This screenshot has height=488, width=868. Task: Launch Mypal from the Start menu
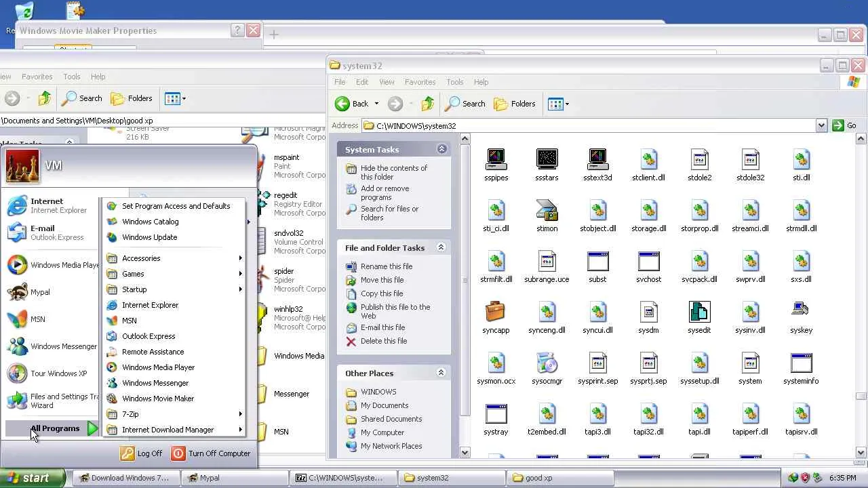(28, 292)
